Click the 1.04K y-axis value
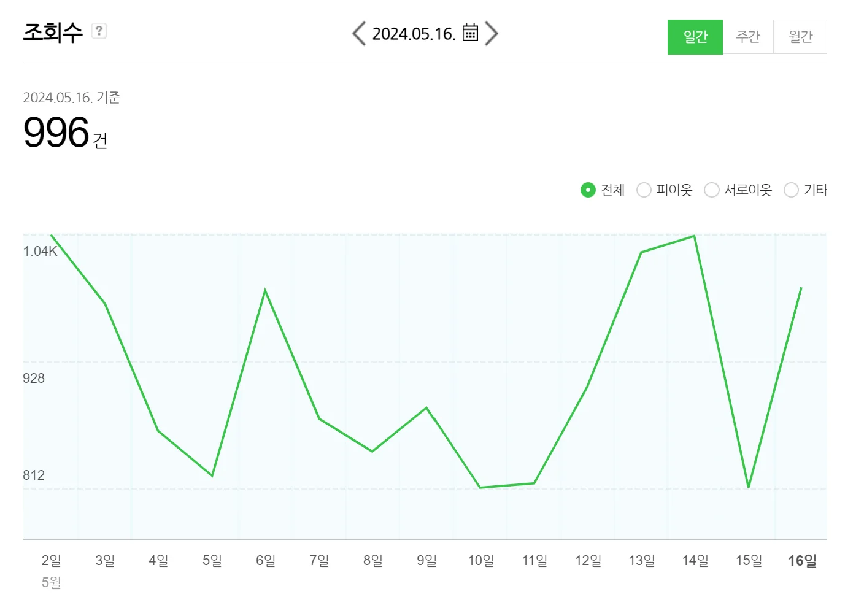Image resolution: width=864 pixels, height=616 pixels. click(x=40, y=251)
